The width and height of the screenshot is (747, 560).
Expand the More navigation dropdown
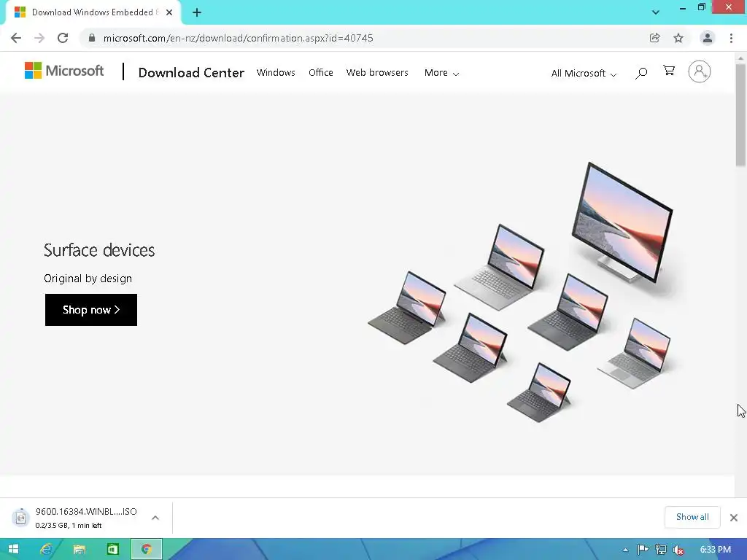pos(441,73)
